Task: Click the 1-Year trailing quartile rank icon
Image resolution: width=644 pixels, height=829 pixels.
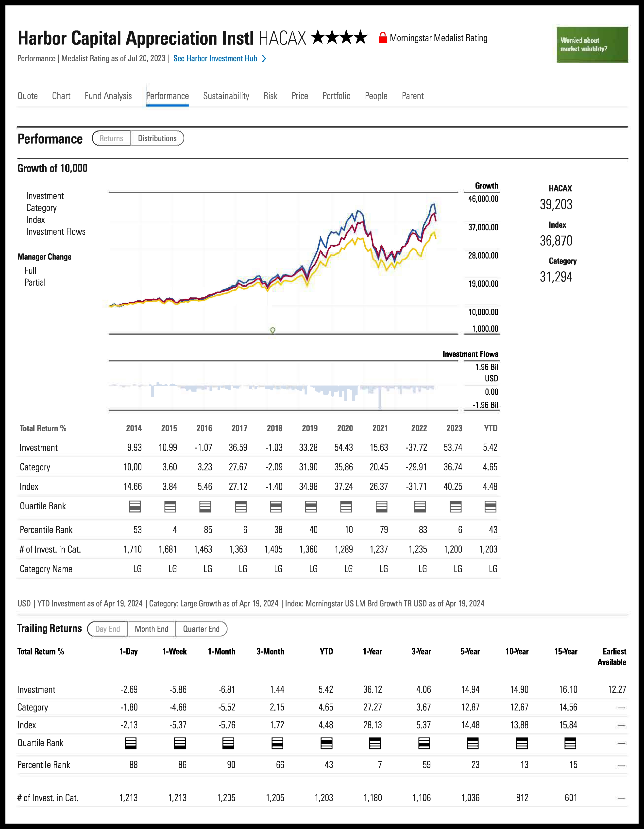Action: coord(375,743)
